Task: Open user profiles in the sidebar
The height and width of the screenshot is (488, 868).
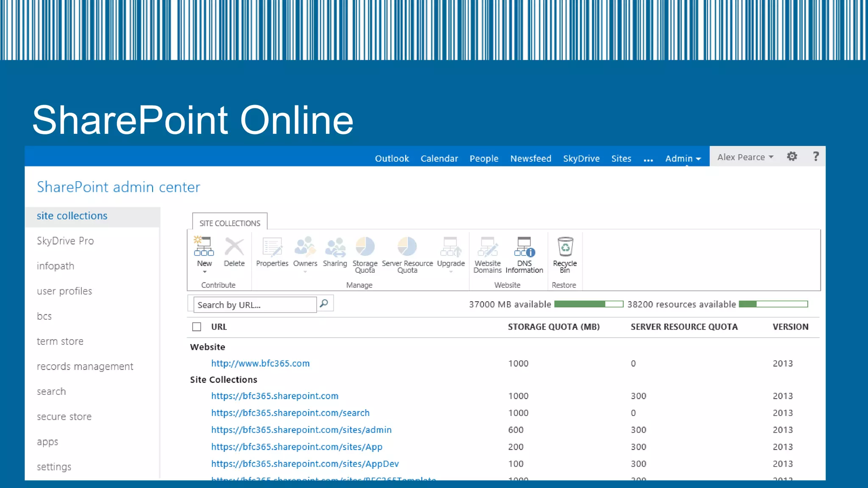Action: coord(64,291)
